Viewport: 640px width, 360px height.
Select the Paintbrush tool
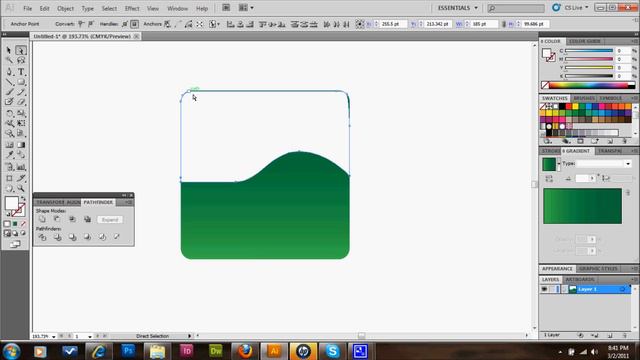[9, 92]
